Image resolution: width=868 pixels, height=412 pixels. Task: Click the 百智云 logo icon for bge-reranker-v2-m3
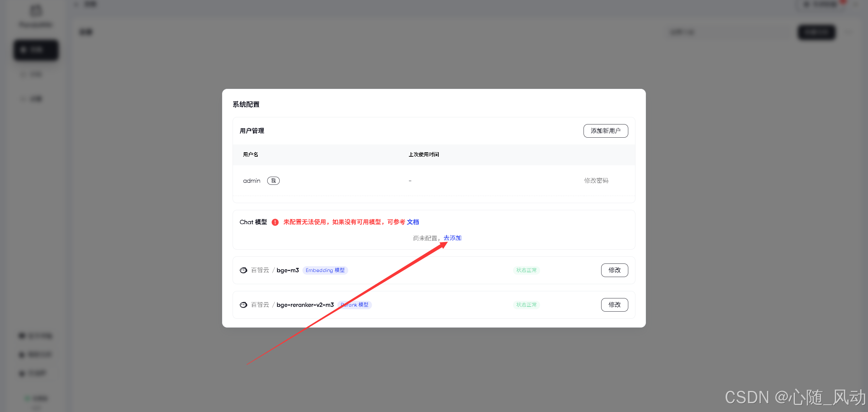[x=243, y=305]
